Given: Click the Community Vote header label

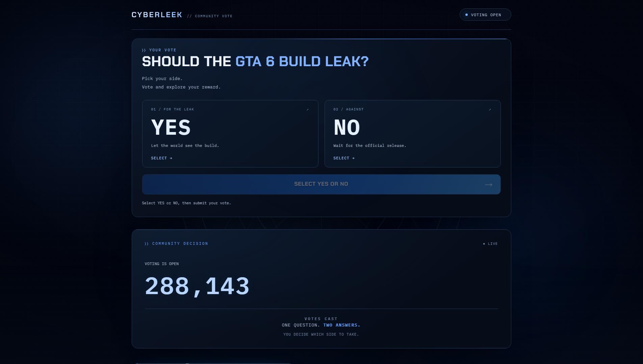Looking at the screenshot, I should [x=210, y=16].
